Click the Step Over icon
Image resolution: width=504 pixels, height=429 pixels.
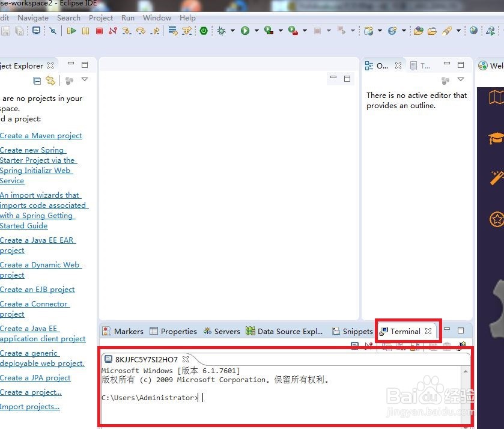tap(141, 31)
